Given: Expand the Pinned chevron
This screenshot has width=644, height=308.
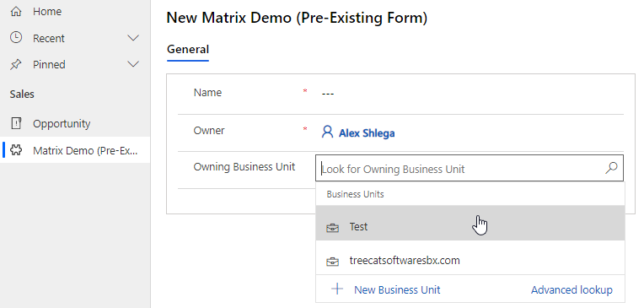Looking at the screenshot, I should pyautogui.click(x=133, y=65).
